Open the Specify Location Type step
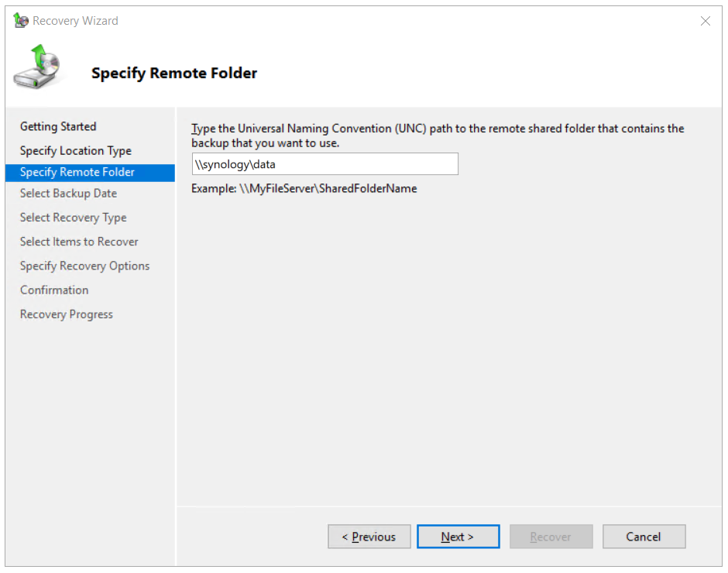The image size is (728, 573). pos(76,150)
